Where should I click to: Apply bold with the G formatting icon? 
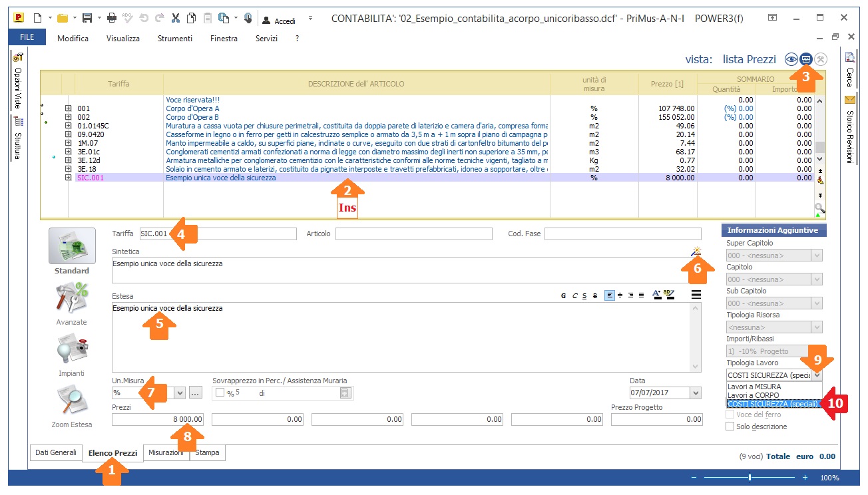point(564,295)
